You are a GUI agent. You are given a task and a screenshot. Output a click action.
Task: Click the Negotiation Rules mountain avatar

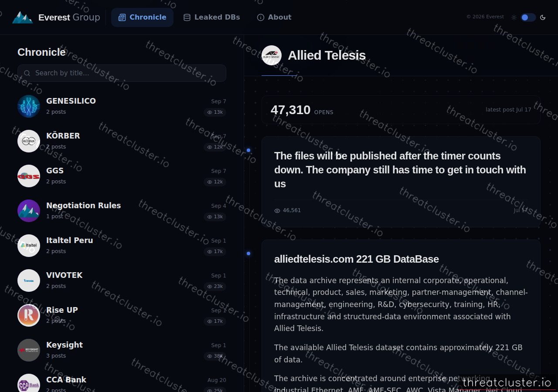tap(29, 211)
